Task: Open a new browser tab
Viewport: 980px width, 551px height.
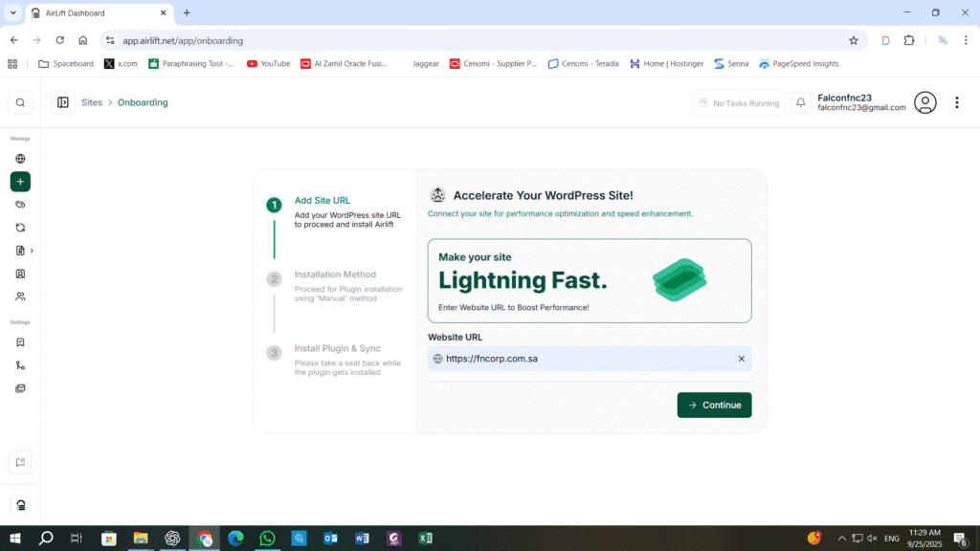Action: (187, 12)
